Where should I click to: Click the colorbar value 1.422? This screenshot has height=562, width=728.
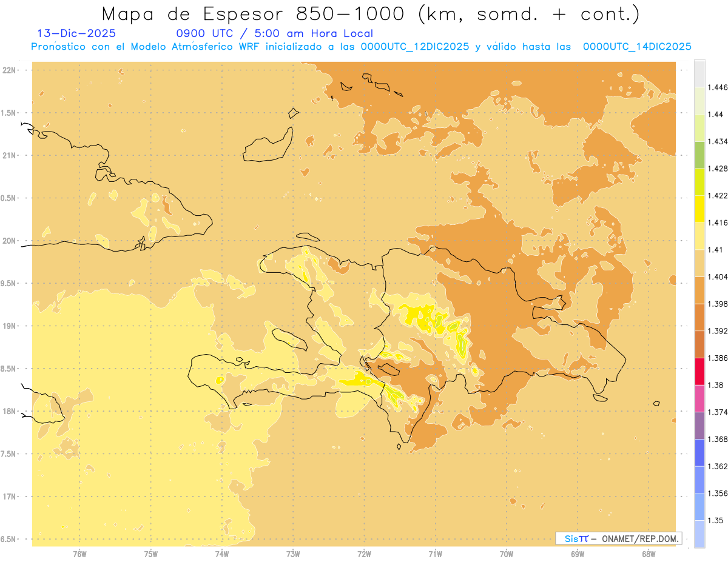(x=718, y=195)
